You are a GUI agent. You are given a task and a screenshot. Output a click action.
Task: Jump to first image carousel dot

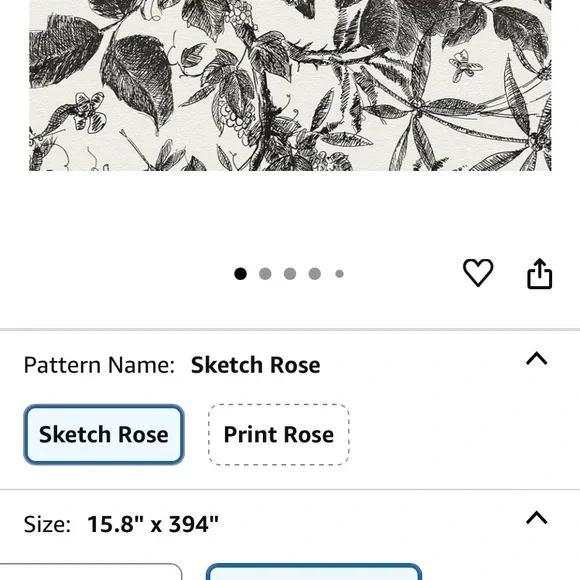click(x=240, y=274)
